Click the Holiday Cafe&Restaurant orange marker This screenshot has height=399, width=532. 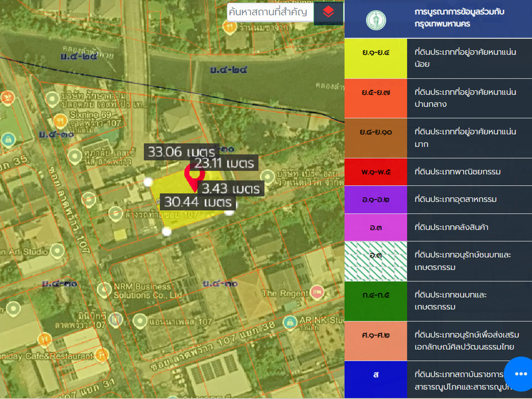click(102, 355)
